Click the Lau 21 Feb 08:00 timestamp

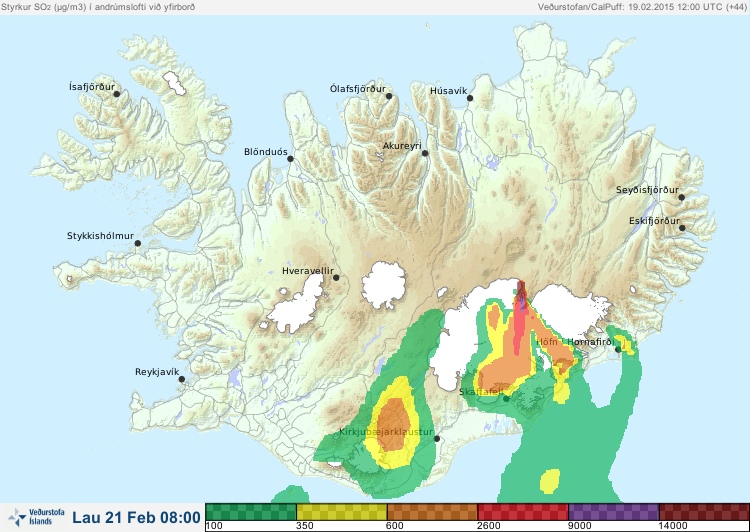pos(136,517)
